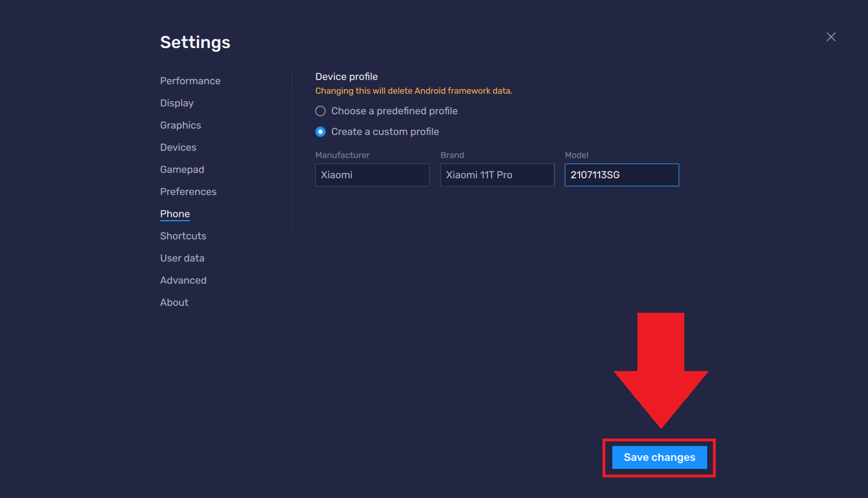Screen dimensions: 868x498
Task: Close the Settings window with X icon
Action: pos(831,37)
